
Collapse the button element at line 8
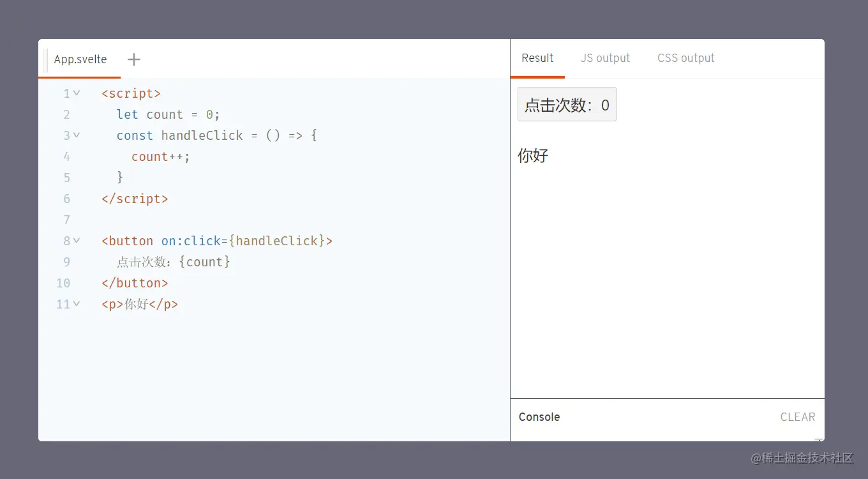click(77, 241)
